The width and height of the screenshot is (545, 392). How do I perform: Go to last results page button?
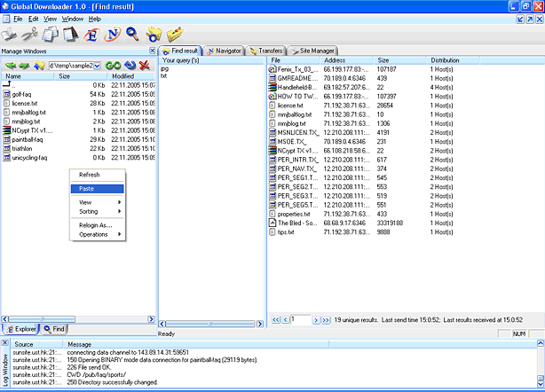[326, 320]
